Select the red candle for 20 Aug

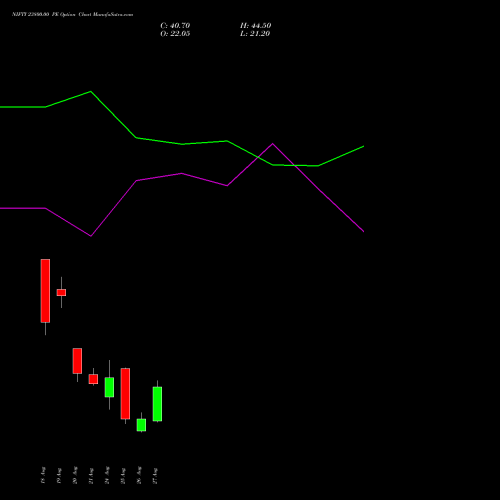77,361
